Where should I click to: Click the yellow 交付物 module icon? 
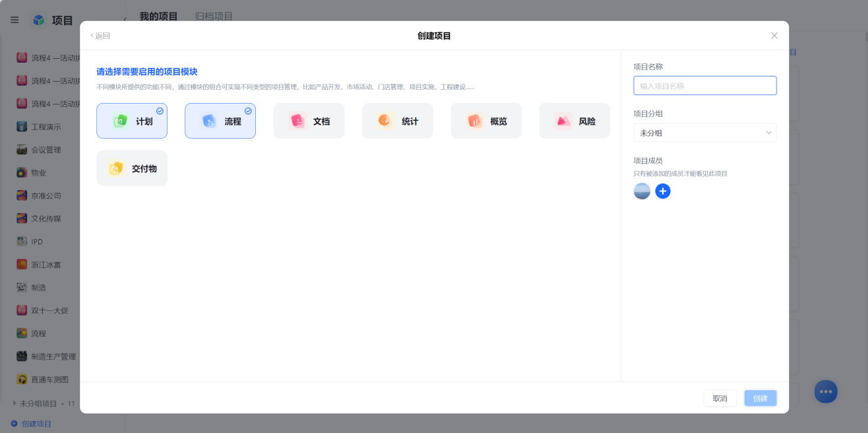(x=116, y=168)
